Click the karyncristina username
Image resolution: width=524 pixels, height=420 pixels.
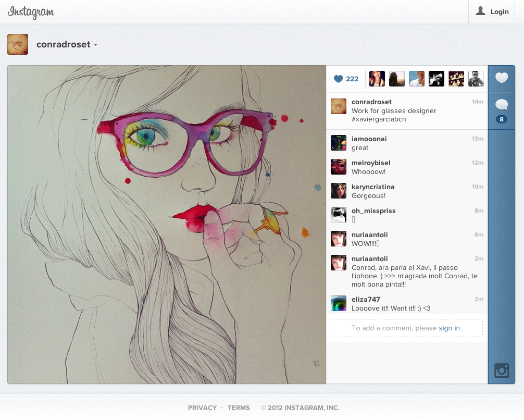373,187
